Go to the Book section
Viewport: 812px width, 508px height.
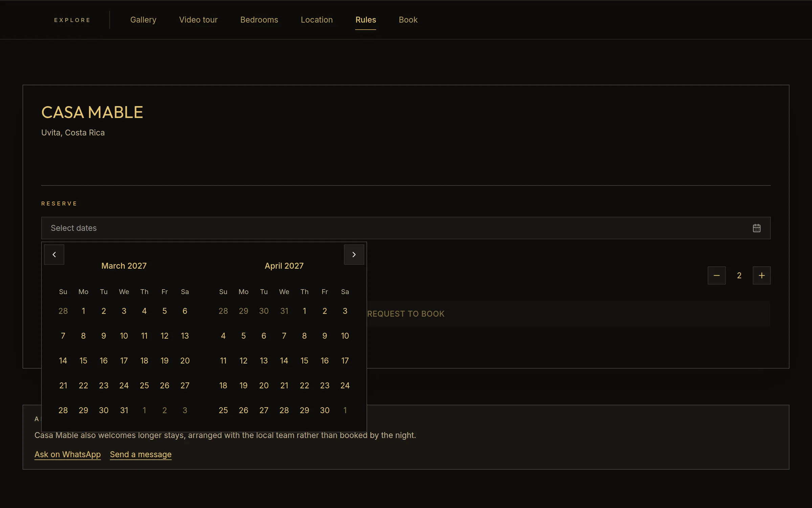click(x=408, y=20)
